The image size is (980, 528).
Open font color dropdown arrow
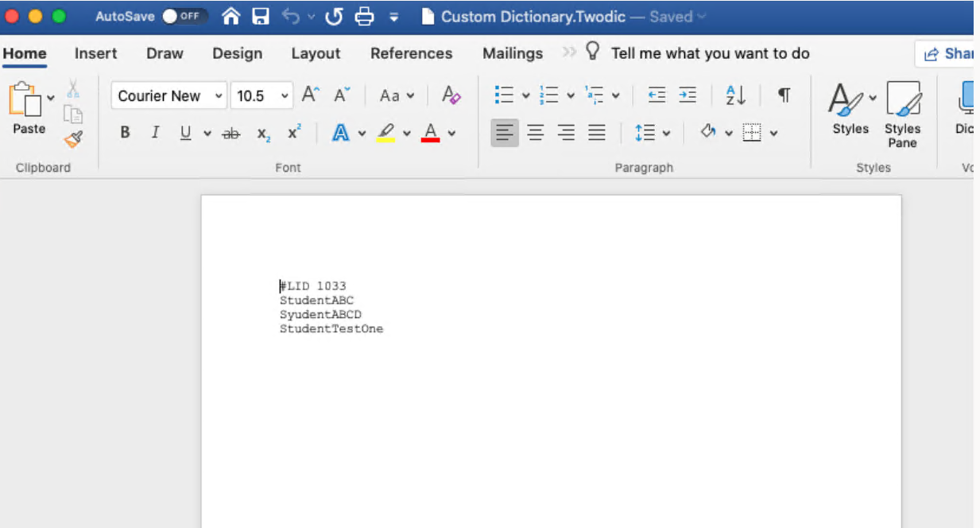(451, 134)
